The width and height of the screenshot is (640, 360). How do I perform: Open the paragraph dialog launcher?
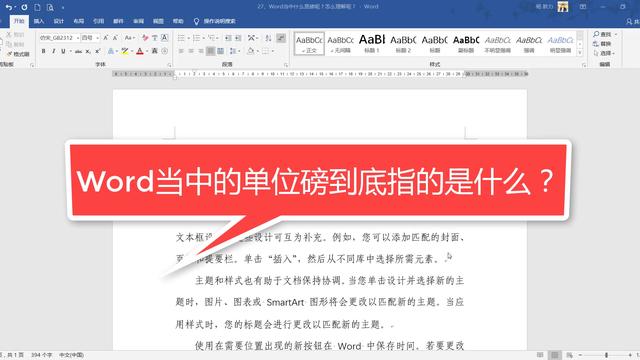pos(286,65)
